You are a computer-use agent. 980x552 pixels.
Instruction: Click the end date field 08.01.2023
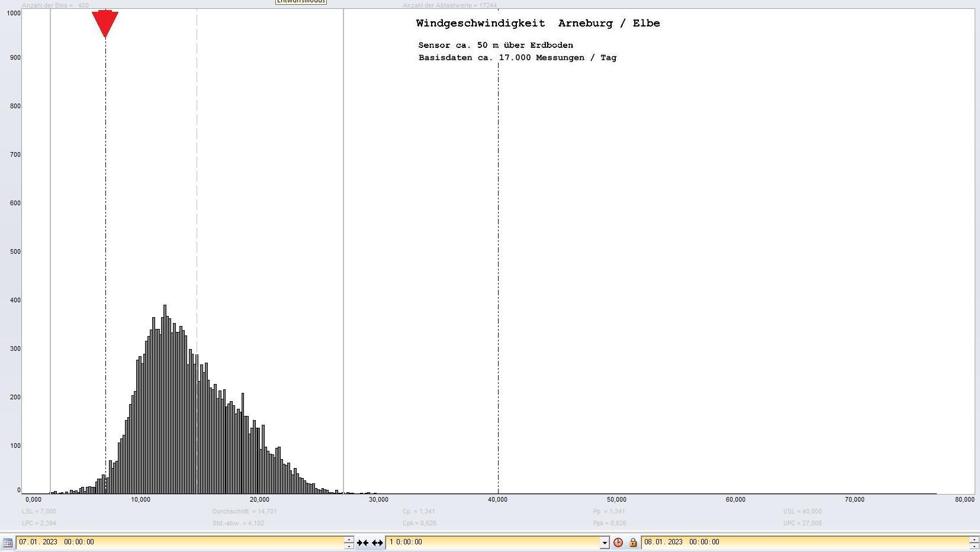(x=799, y=542)
